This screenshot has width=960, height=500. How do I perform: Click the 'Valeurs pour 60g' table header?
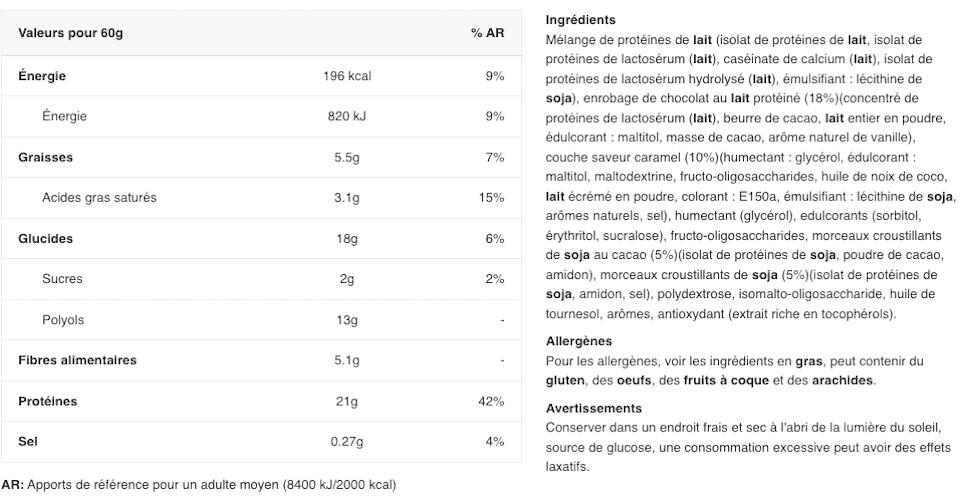pyautogui.click(x=70, y=34)
